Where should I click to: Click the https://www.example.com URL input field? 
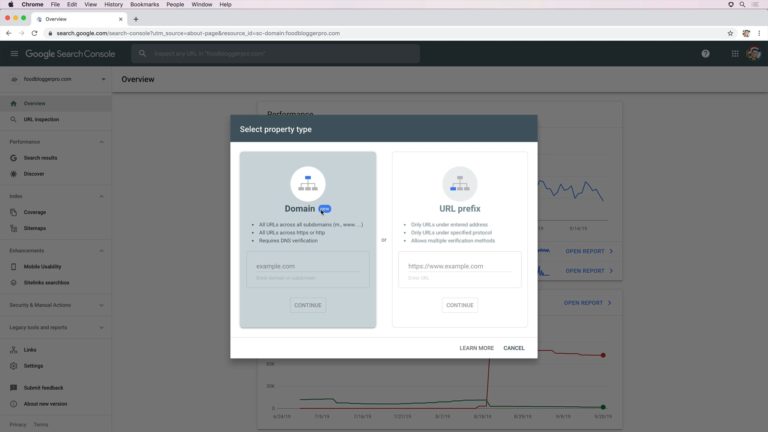coord(459,266)
